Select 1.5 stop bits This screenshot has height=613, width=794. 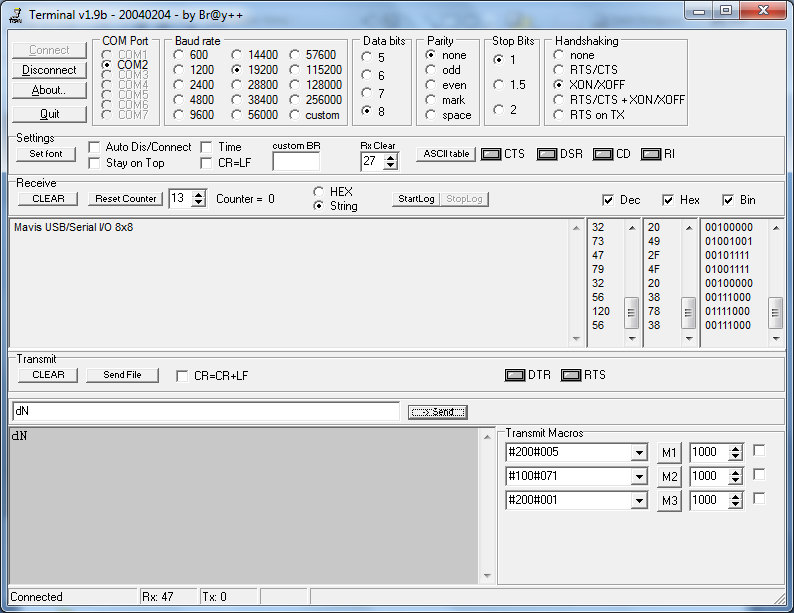[x=499, y=85]
